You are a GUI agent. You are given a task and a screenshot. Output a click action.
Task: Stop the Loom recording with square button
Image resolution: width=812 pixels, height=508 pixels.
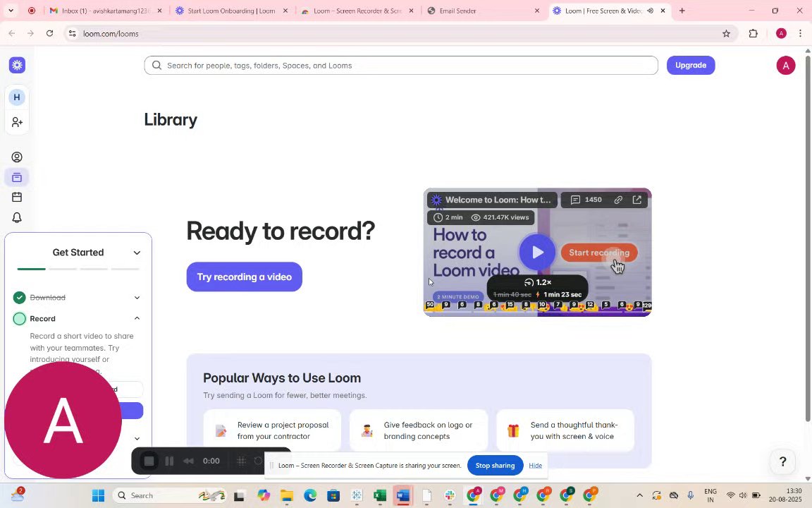pos(149,461)
